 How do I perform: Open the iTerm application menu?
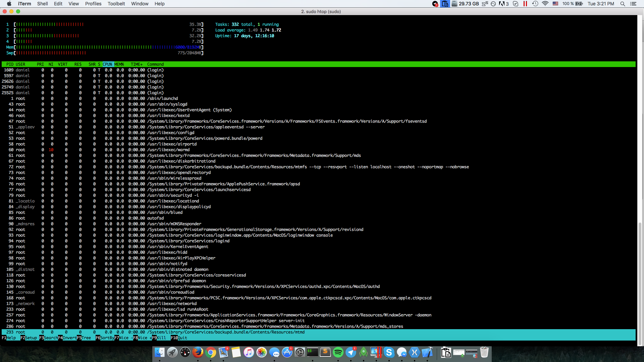(24, 4)
